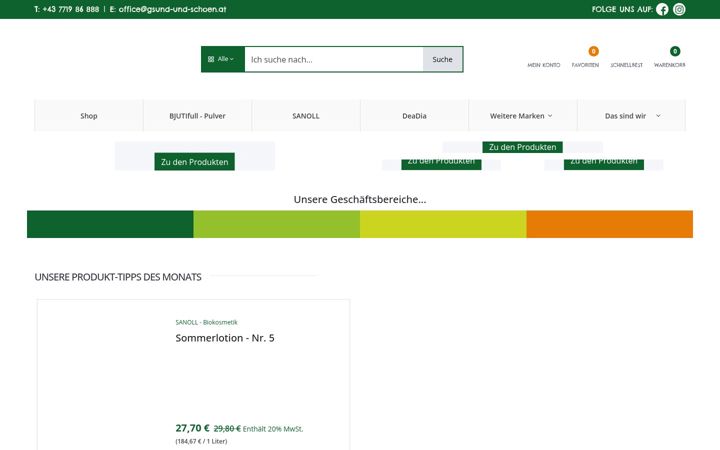Click the Unsere Geschäftsbereiche heading
This screenshot has width=720, height=450.
[x=360, y=199]
